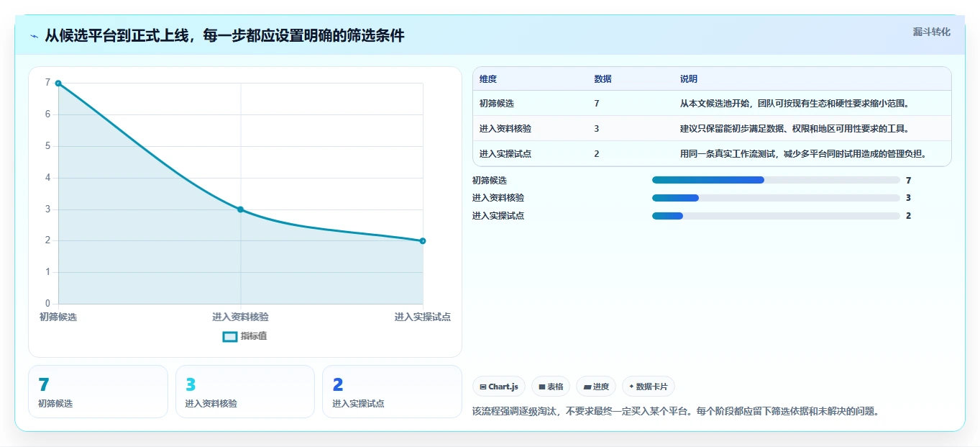This screenshot has height=447, width=980.
Task: Click the x-axis label 进入实操试点 under the chart
Action: coord(423,317)
